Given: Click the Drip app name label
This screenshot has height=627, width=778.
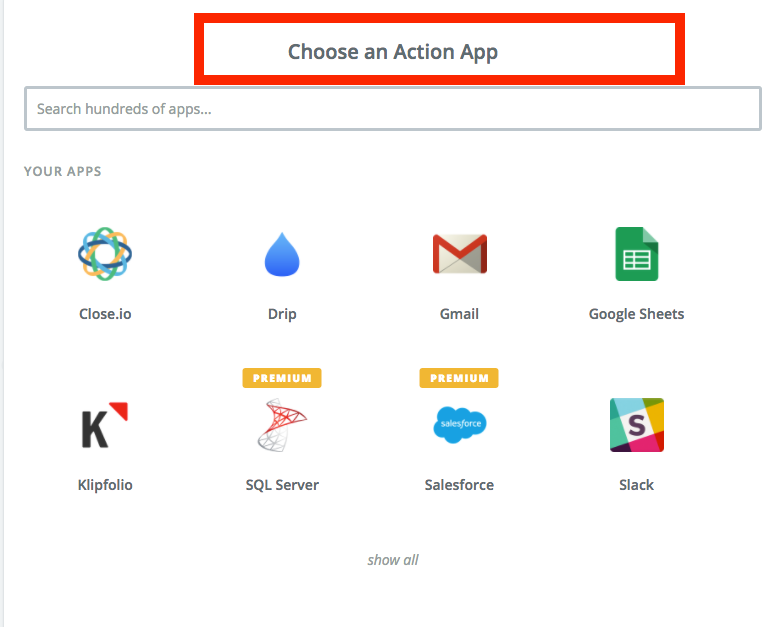Looking at the screenshot, I should (282, 314).
